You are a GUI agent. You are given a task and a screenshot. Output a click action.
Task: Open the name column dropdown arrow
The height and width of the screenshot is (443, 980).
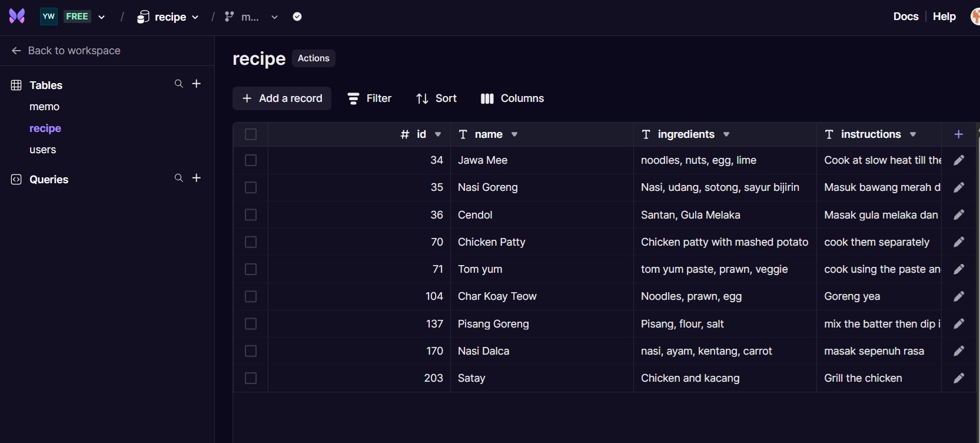pyautogui.click(x=514, y=134)
